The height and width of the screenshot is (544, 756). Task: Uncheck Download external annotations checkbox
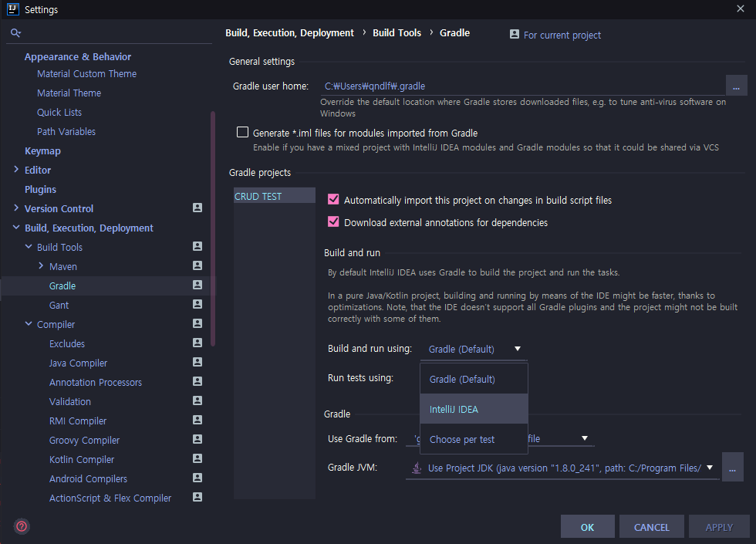point(333,221)
